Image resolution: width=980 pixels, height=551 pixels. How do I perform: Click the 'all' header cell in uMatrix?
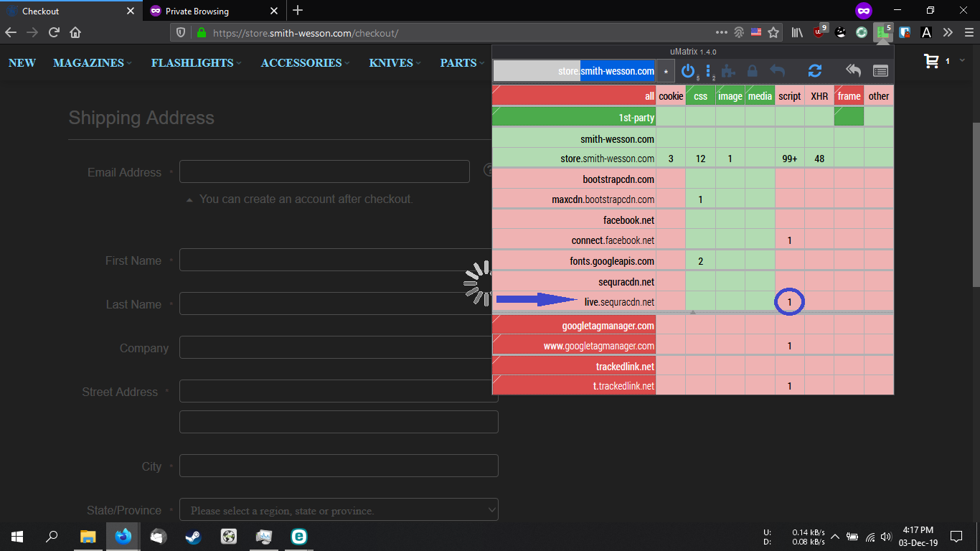pyautogui.click(x=574, y=96)
